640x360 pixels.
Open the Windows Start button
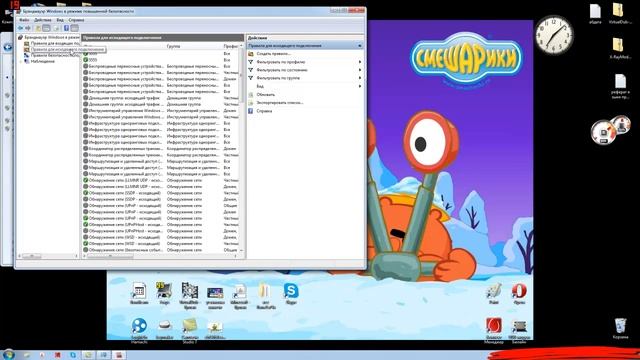[x=9, y=354]
